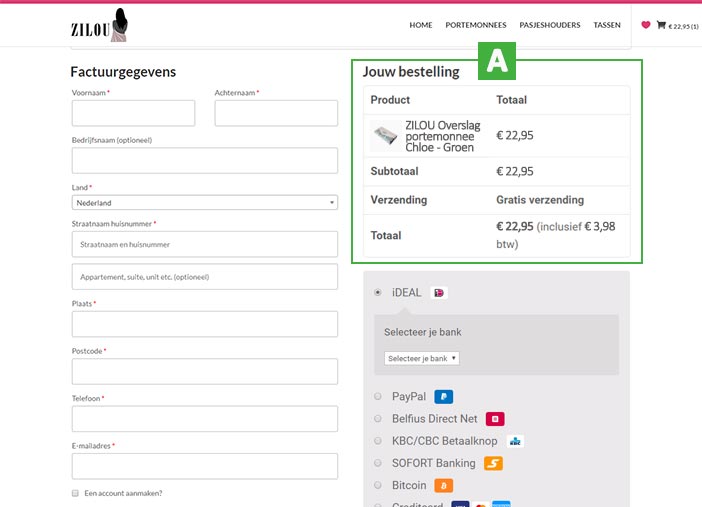Click the product thumbnail in order summary

386,136
